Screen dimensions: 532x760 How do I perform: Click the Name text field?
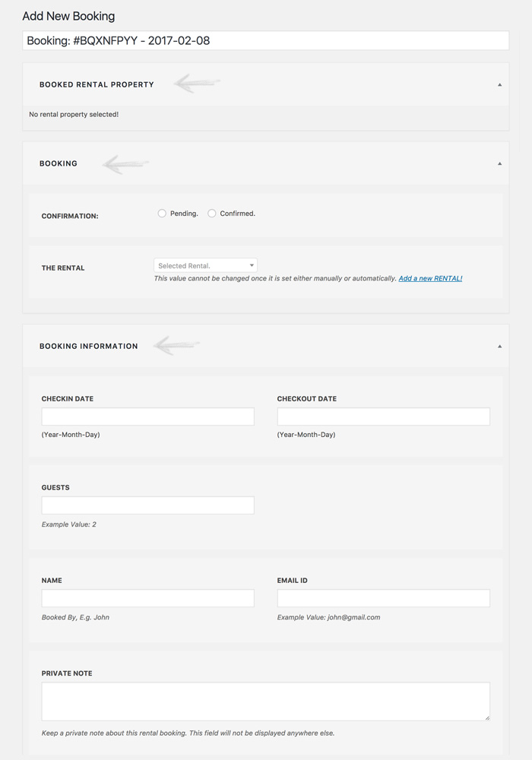tap(147, 598)
